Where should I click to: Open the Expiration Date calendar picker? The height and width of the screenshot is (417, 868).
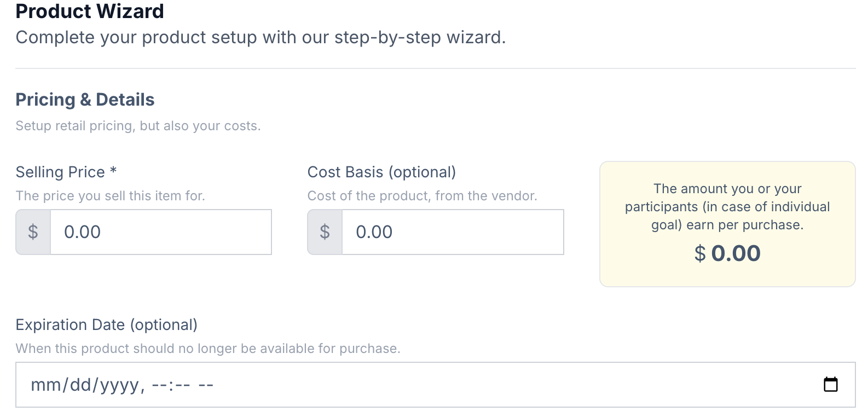pyautogui.click(x=830, y=385)
